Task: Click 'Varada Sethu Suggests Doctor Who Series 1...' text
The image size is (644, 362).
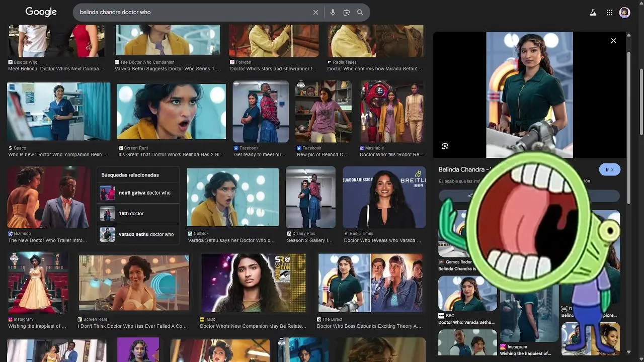Action: tap(167, 69)
